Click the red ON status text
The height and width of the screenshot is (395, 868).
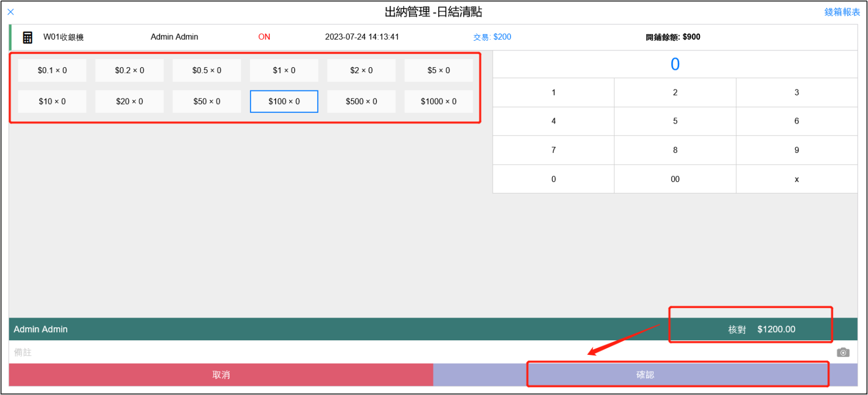pyautogui.click(x=264, y=37)
